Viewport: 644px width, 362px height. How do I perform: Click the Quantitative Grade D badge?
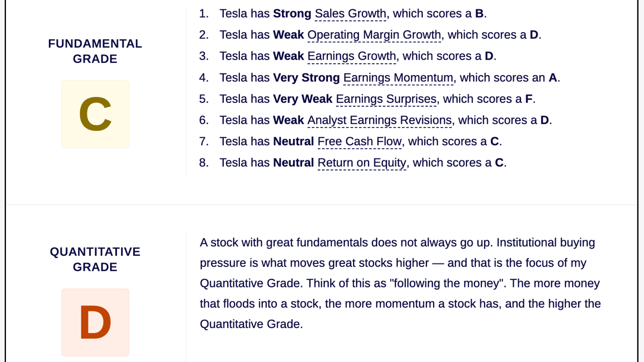(95, 322)
